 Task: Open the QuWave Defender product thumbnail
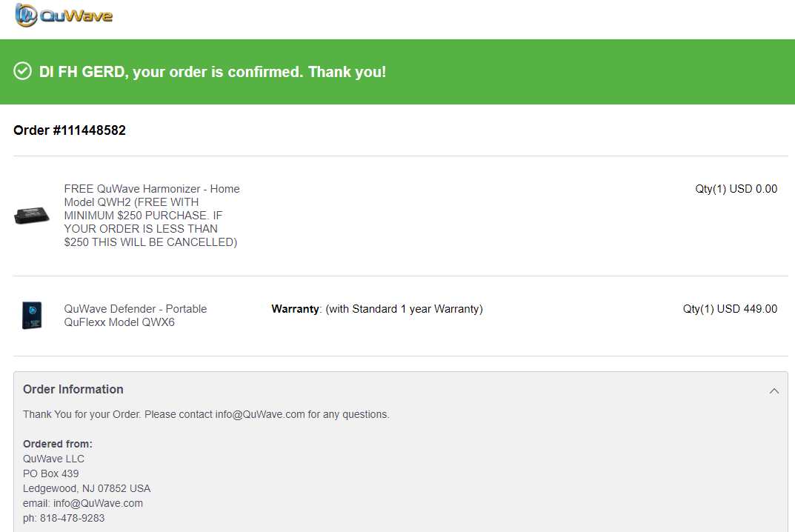pos(31,315)
